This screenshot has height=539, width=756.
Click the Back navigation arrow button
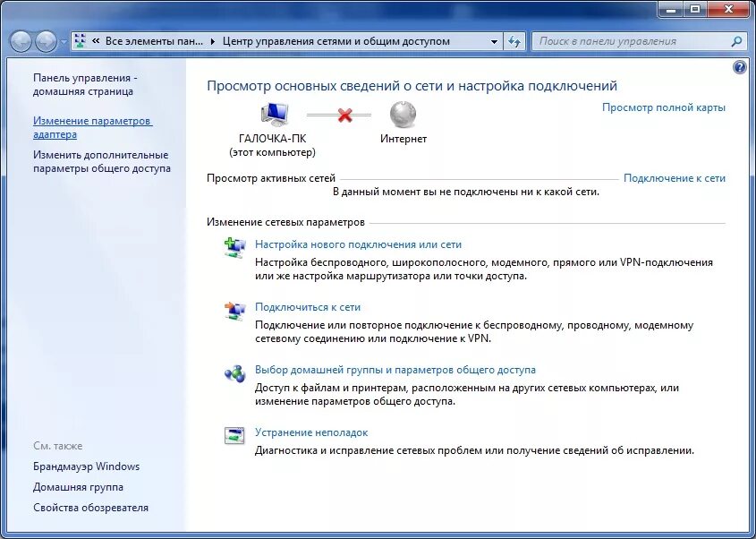pos(21,41)
